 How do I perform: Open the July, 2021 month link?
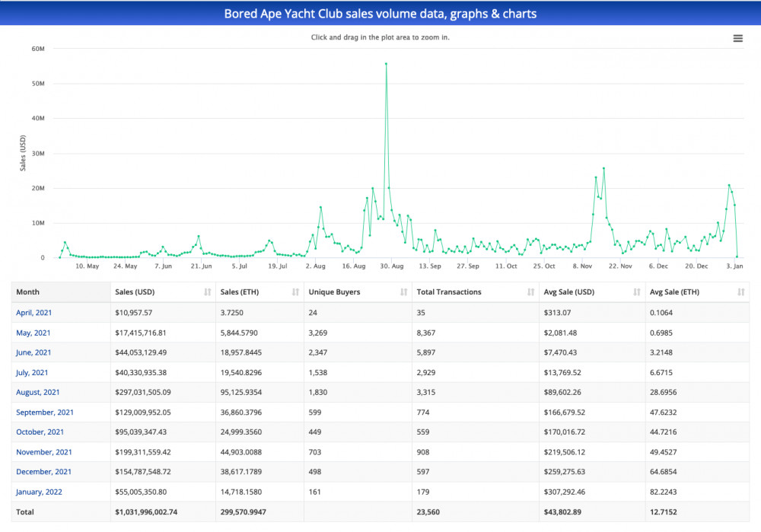(33, 372)
